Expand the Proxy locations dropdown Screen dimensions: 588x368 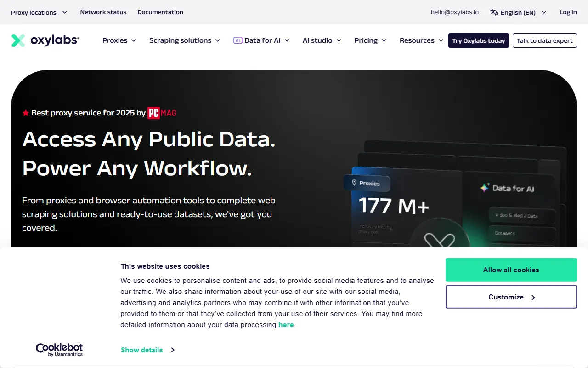pyautogui.click(x=39, y=12)
